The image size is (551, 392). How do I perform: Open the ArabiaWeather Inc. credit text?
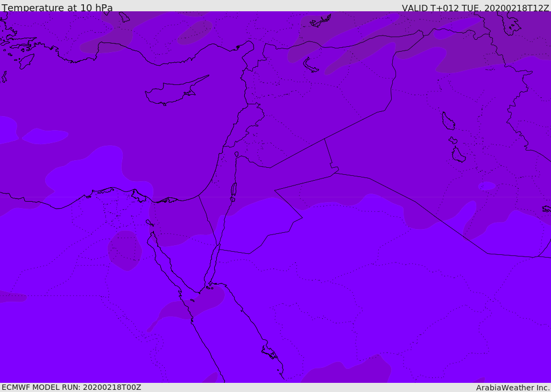click(513, 388)
